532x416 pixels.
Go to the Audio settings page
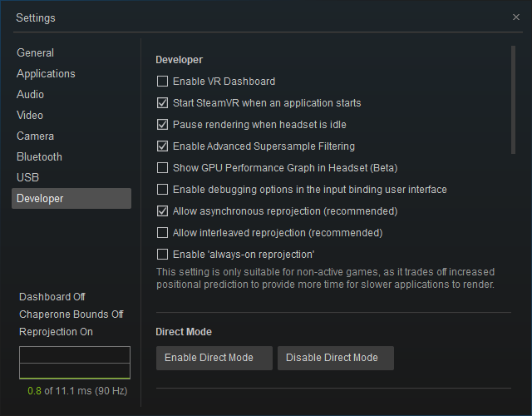30,94
